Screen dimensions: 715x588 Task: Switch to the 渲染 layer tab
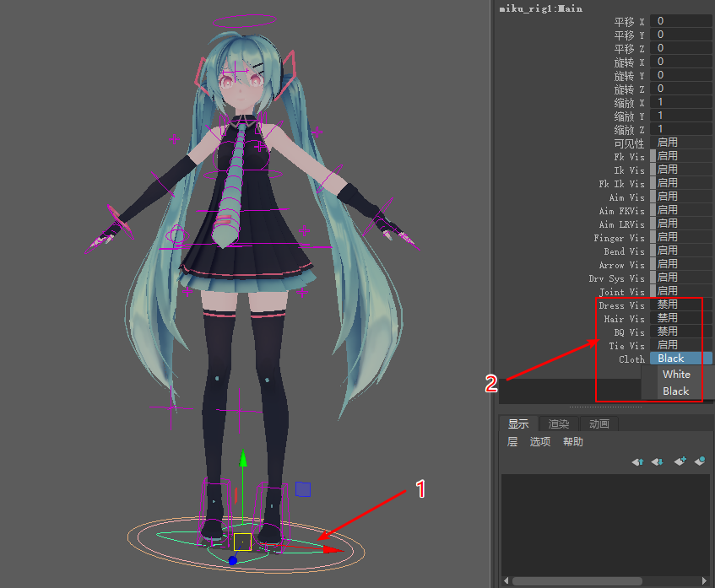(559, 423)
